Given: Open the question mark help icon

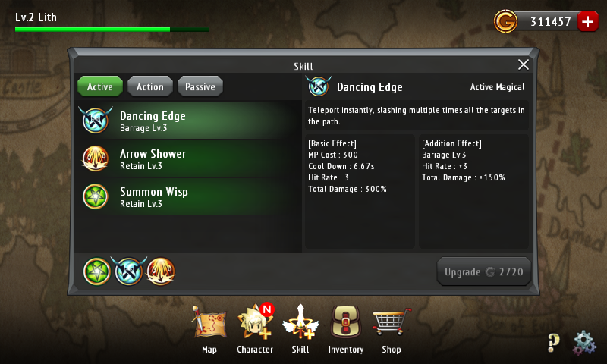Looking at the screenshot, I should [x=554, y=343].
